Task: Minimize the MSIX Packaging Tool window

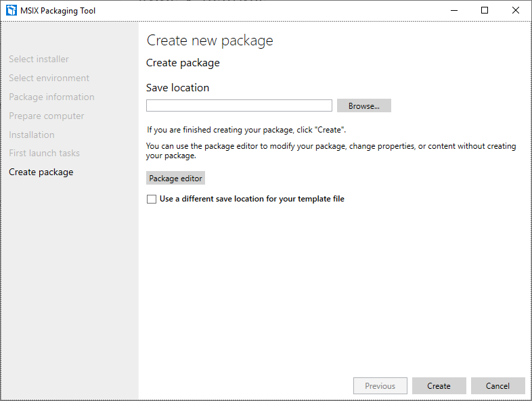Action: (454, 11)
